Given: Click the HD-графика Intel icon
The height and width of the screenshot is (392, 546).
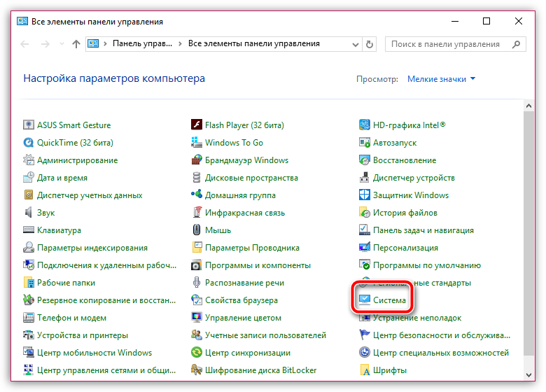Looking at the screenshot, I should [x=365, y=125].
